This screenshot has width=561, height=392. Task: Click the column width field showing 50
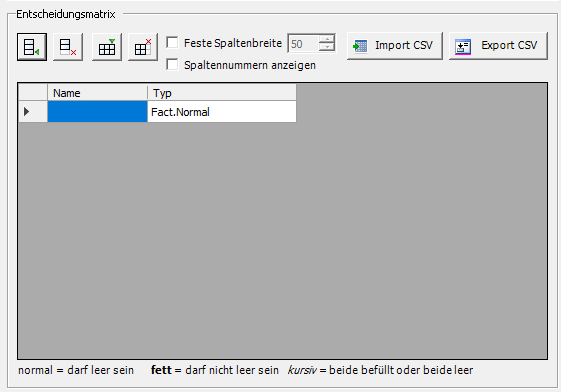pyautogui.click(x=303, y=44)
